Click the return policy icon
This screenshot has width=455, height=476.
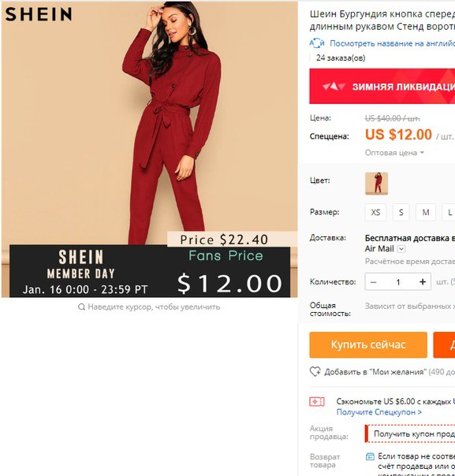370,456
